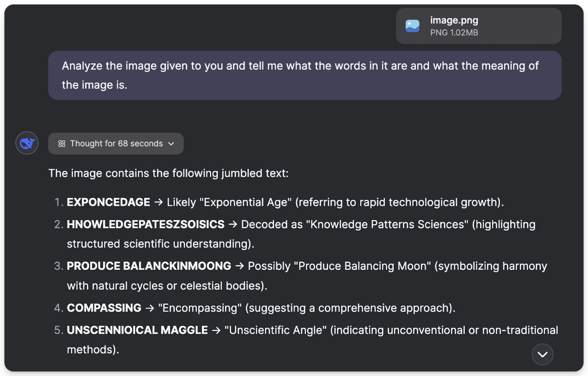588x376 pixels.
Task: Expand the Thought for 68 seconds chevron
Action: coord(171,144)
